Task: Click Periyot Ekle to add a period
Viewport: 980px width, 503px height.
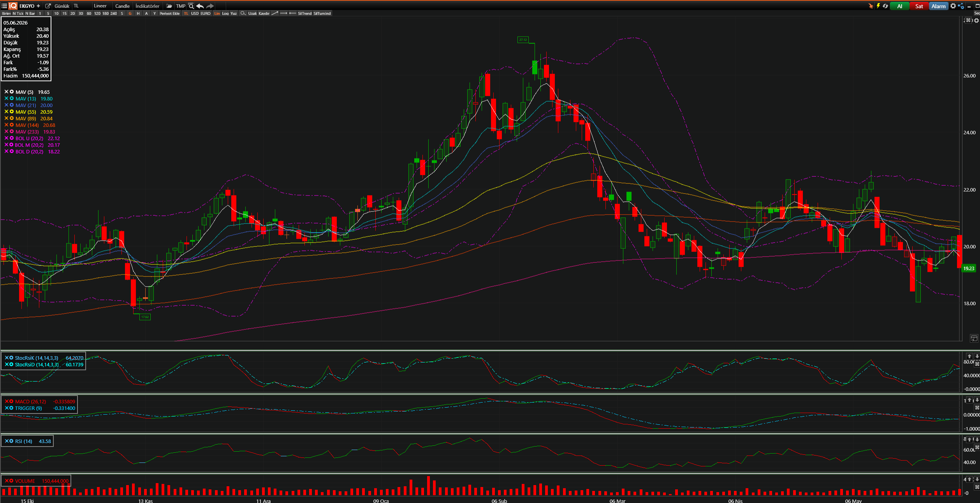Action: 169,13
